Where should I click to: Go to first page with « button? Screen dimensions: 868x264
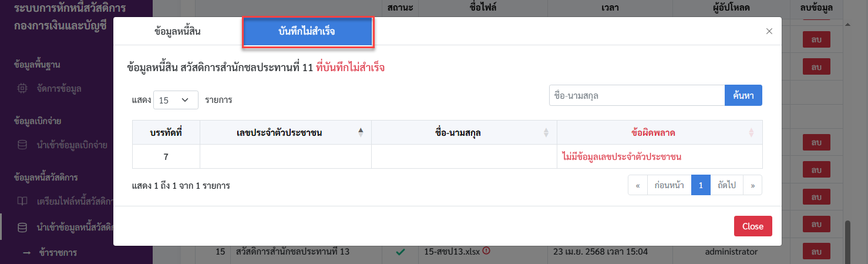click(637, 185)
